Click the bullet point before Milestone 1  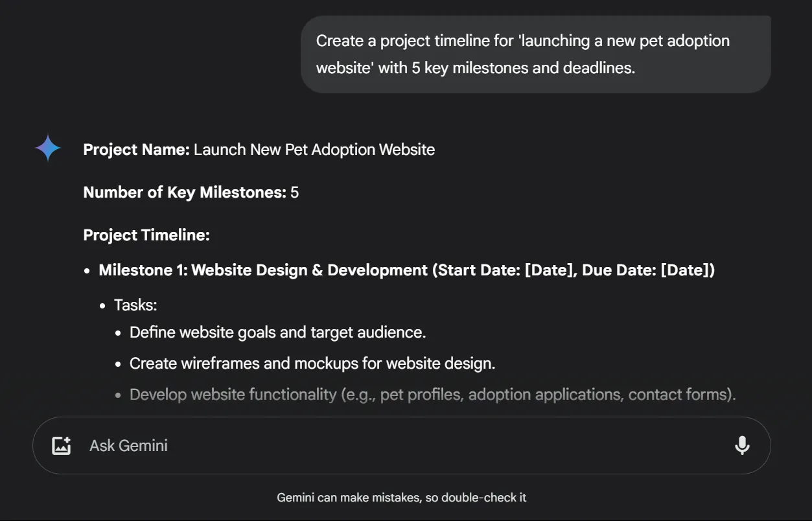(x=87, y=271)
